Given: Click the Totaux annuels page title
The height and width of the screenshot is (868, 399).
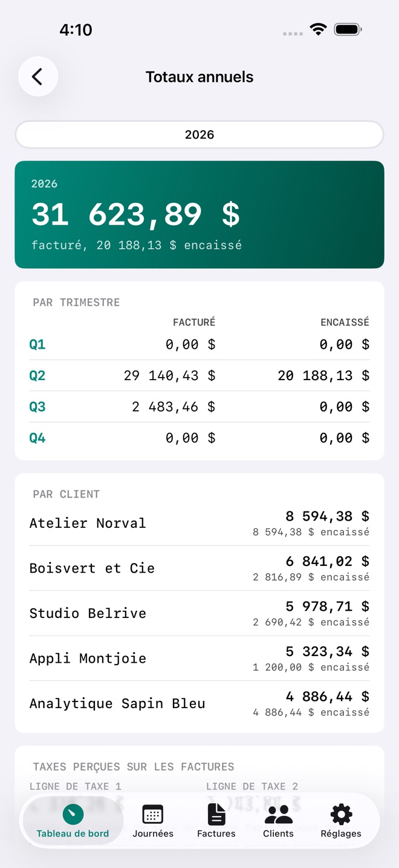Looking at the screenshot, I should pyautogui.click(x=199, y=77).
